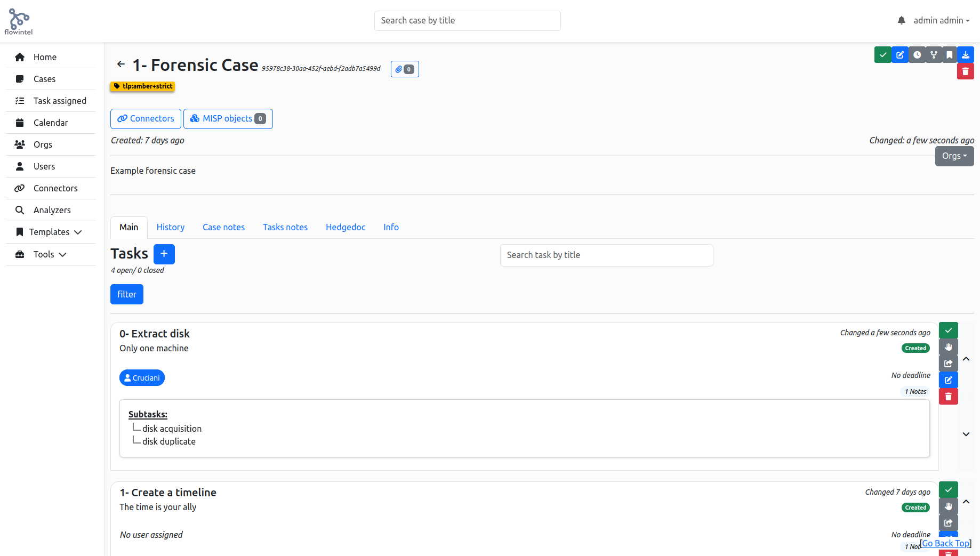The width and height of the screenshot is (980, 556).
Task: Open the admin admin user dropdown
Action: pyautogui.click(x=942, y=20)
